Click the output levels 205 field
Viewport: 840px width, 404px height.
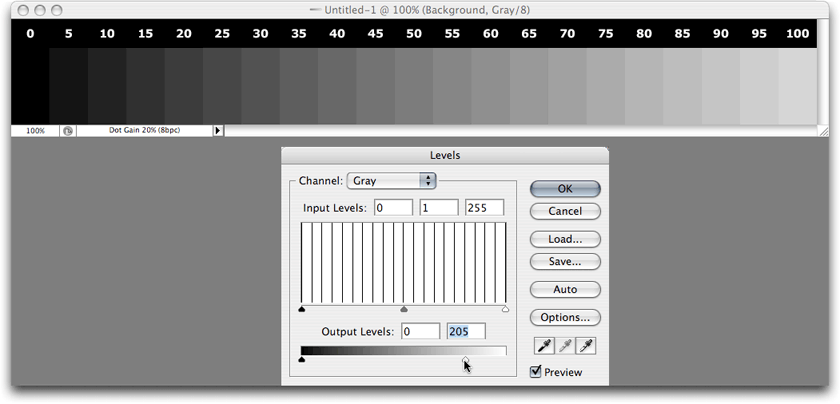tap(466, 332)
